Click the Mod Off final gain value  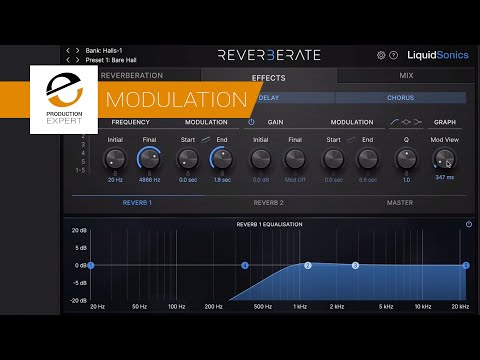point(295,180)
